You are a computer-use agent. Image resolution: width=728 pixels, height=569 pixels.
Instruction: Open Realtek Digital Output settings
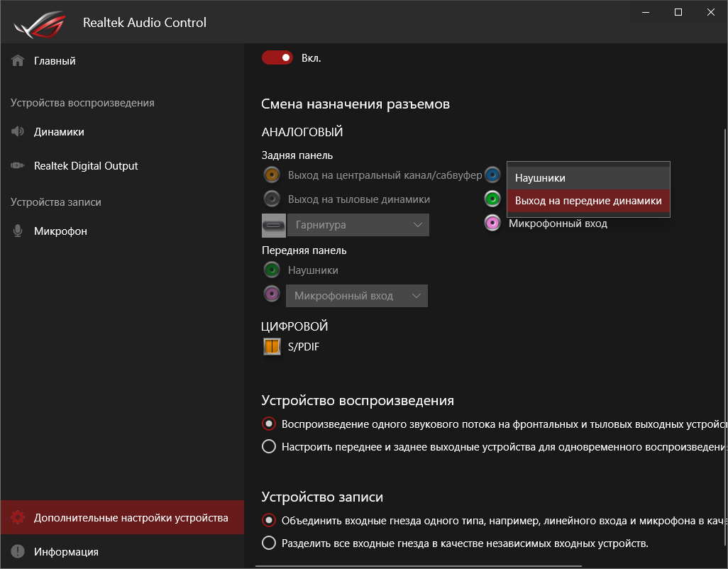pyautogui.click(x=86, y=166)
